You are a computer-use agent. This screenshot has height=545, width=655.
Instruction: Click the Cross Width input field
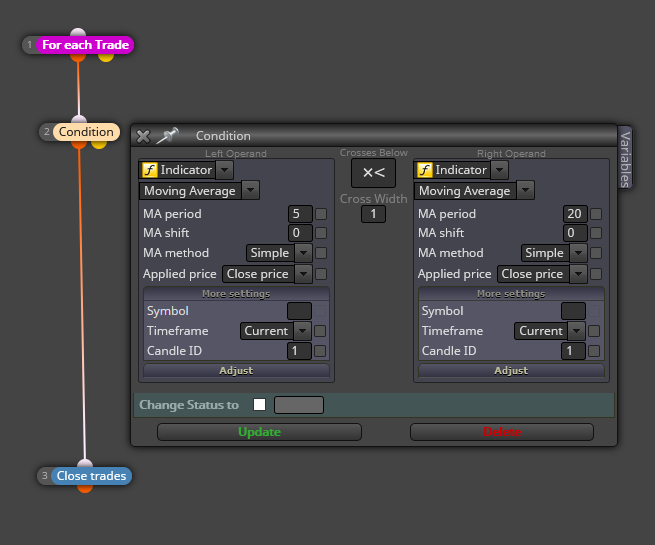pos(373,214)
